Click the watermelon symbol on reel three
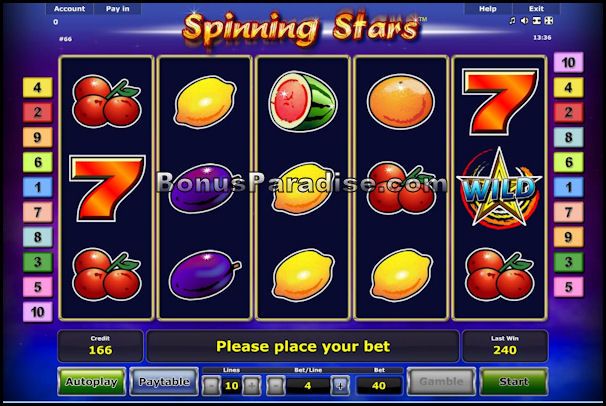 303,102
